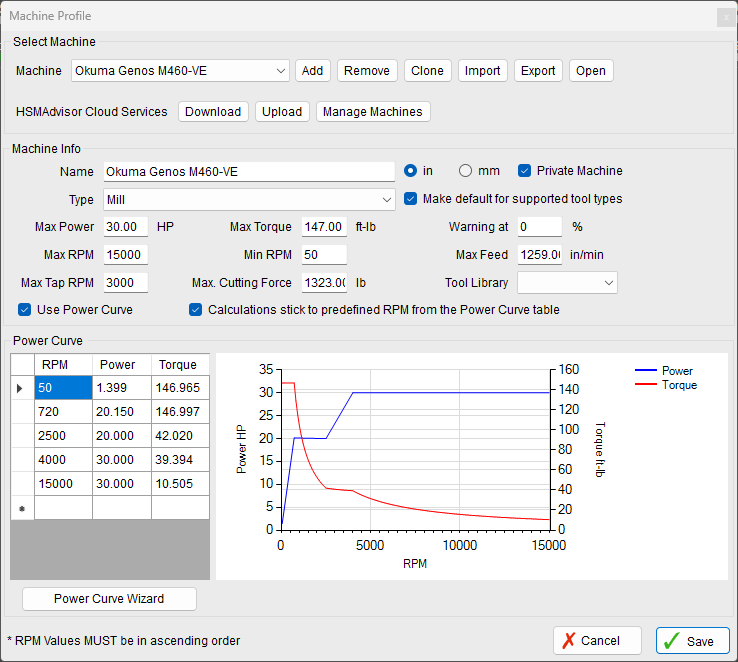Screen dimensions: 738x662
Task: Select the Torque column header
Action: coord(179,365)
